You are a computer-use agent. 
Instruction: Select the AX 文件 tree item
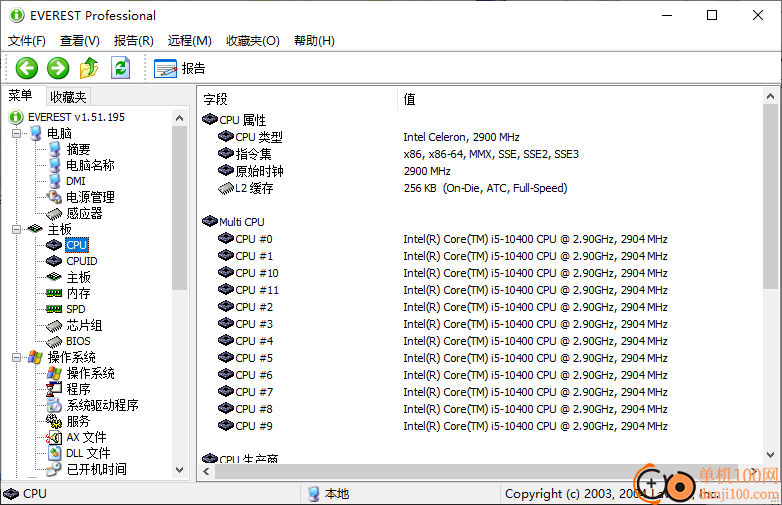[x=86, y=437]
